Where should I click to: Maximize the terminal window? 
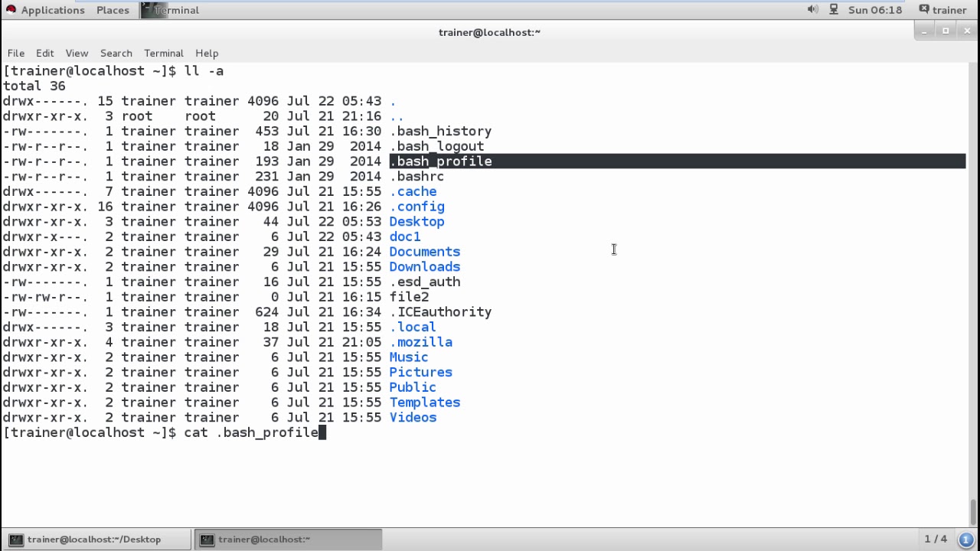pos(946,31)
